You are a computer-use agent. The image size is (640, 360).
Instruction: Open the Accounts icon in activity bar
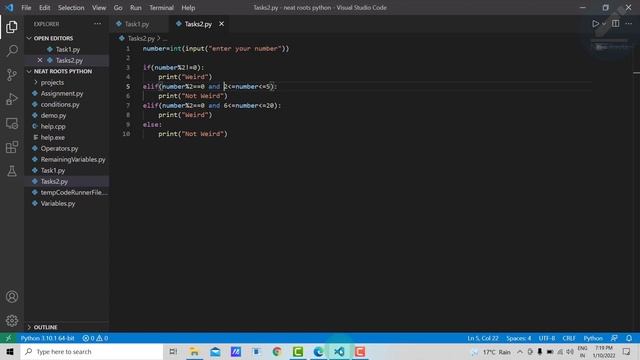click(12, 296)
